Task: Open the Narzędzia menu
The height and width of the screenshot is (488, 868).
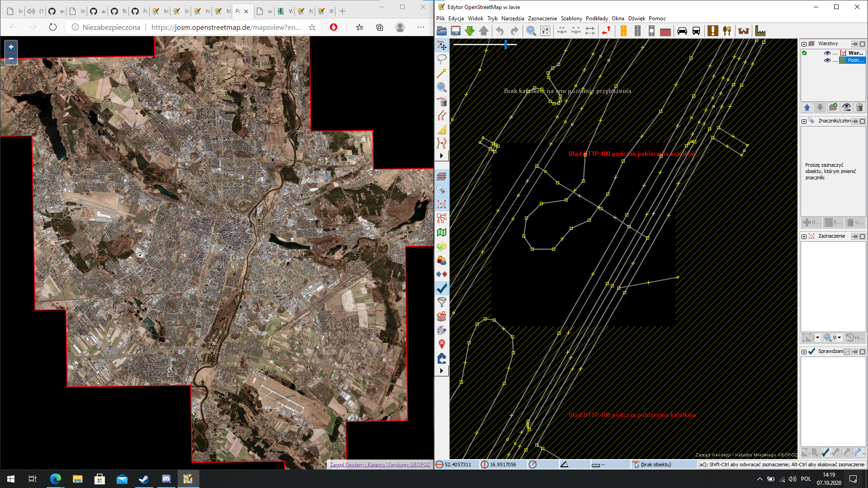Action: coord(512,19)
